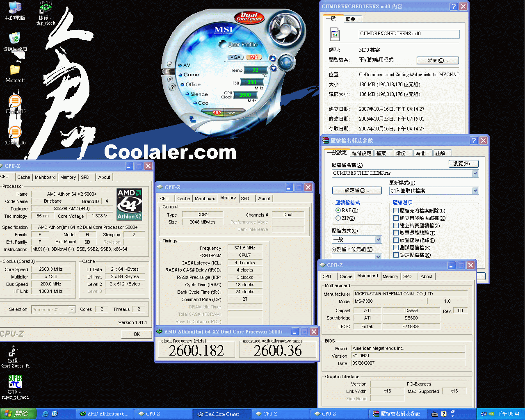This screenshot has height=420, width=525.
Task: Minimize Dual Core Center with its round minus icon
Action: [x=170, y=64]
